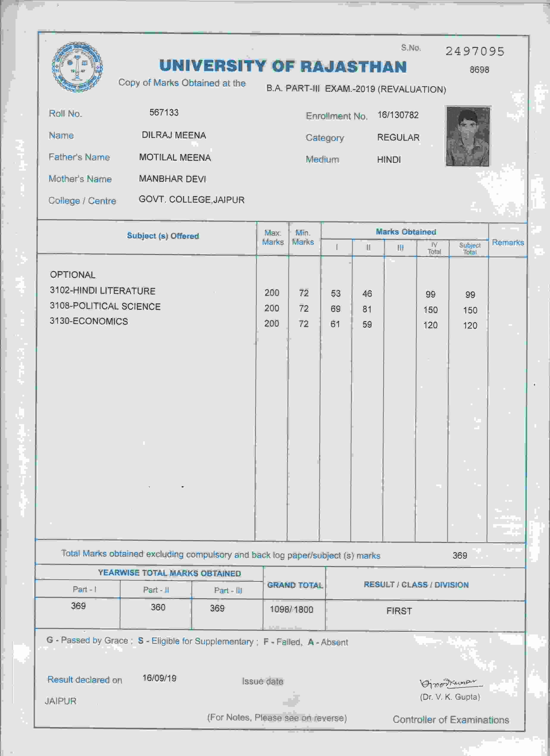The width and height of the screenshot is (550, 756).
Task: Click the serial number 2497095
Action: coord(475,51)
